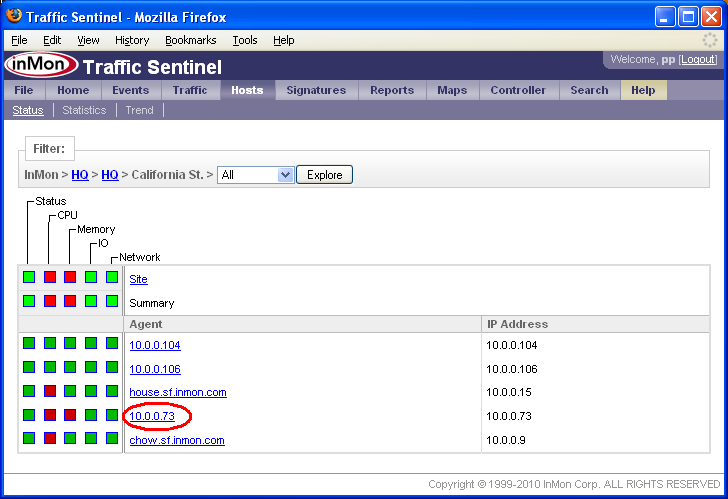Switch to the Traffic tab
This screenshot has height=499, width=728.
coord(189,90)
